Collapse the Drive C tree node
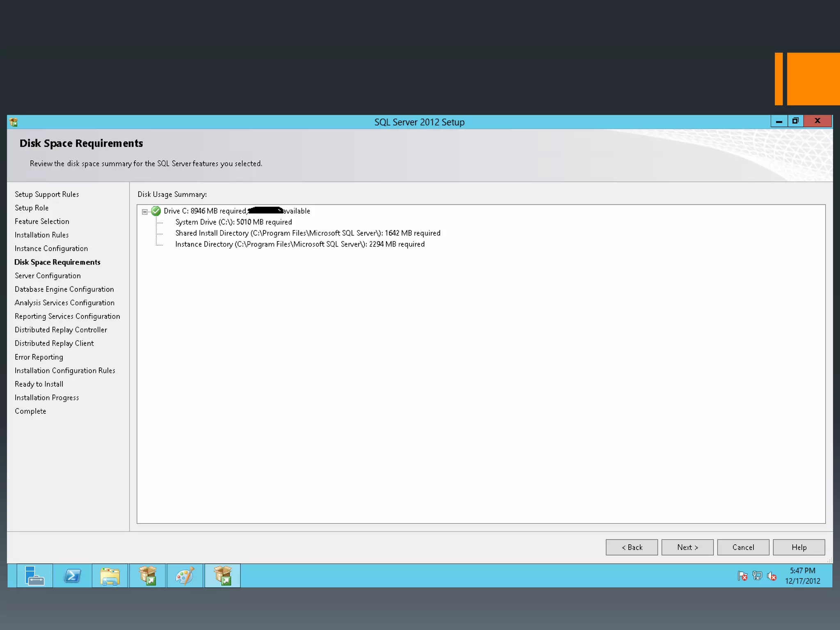Screen dimensions: 840x630 tap(145, 212)
